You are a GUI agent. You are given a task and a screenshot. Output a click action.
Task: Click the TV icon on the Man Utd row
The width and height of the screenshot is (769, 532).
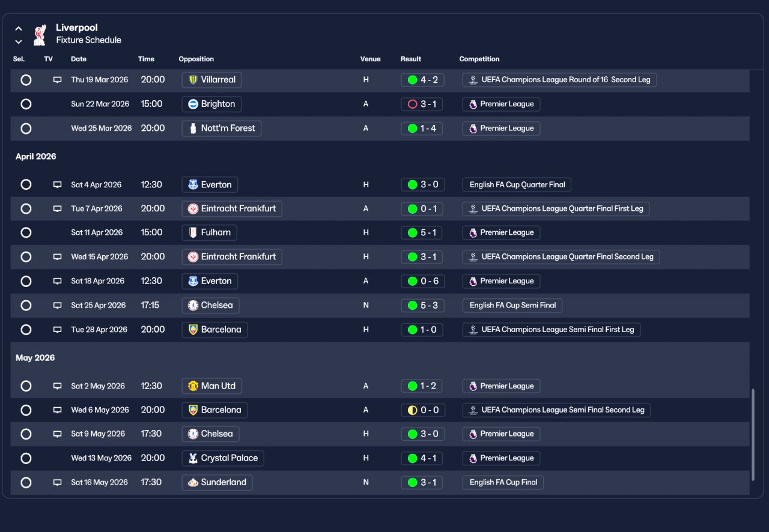pos(58,386)
